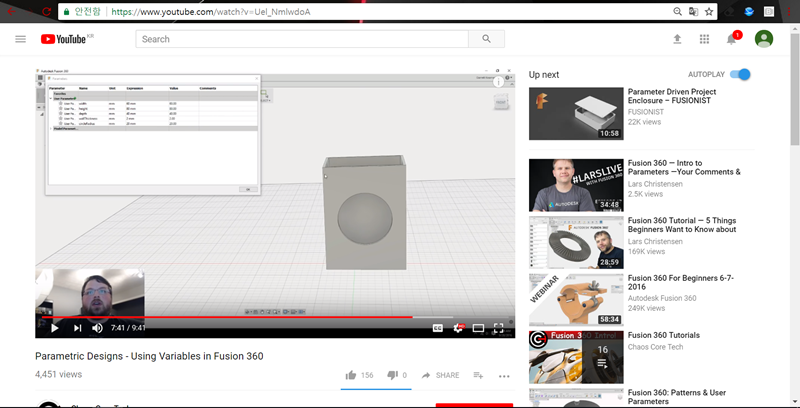800x408 pixels.
Task: Bookmark this page with the star icon
Action: (x=709, y=11)
